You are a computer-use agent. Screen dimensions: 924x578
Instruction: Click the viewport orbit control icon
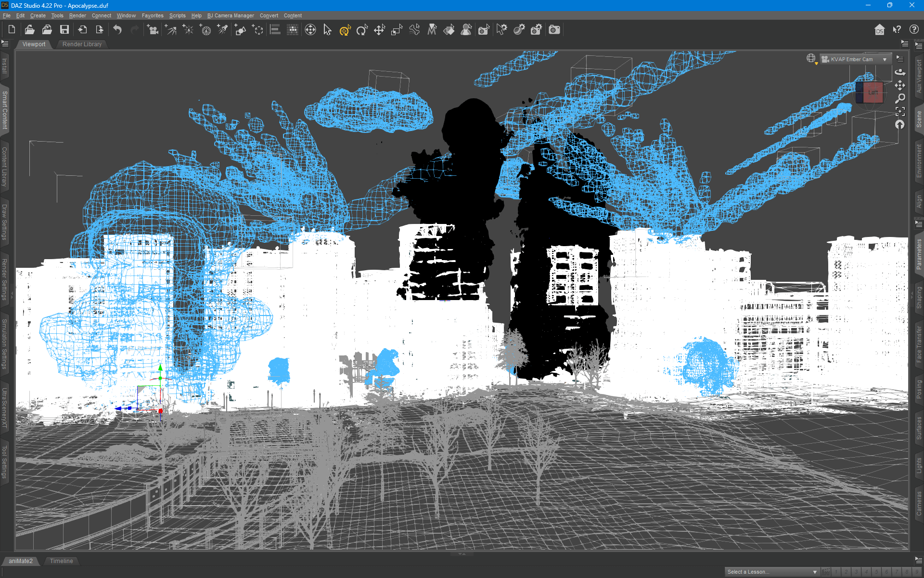pos(900,72)
